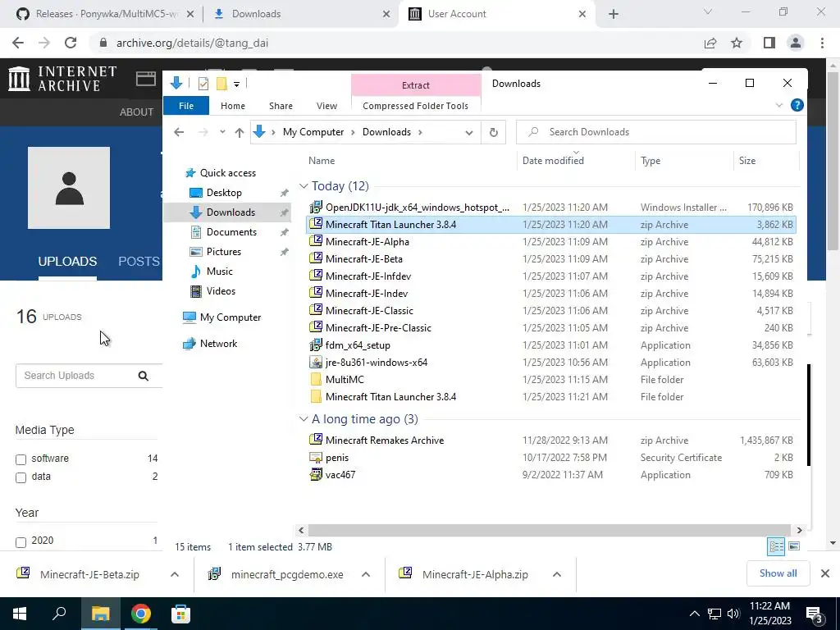Select the fdm_x64_setup application icon
The width and height of the screenshot is (840, 630).
pyautogui.click(x=316, y=345)
